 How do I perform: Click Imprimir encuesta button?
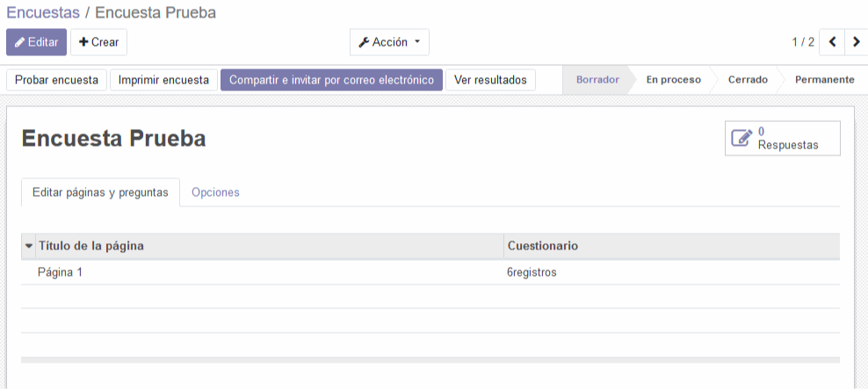[x=164, y=80]
